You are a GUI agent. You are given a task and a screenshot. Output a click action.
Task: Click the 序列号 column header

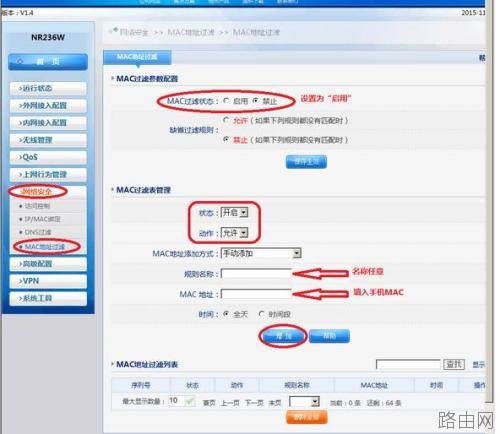pos(141,385)
